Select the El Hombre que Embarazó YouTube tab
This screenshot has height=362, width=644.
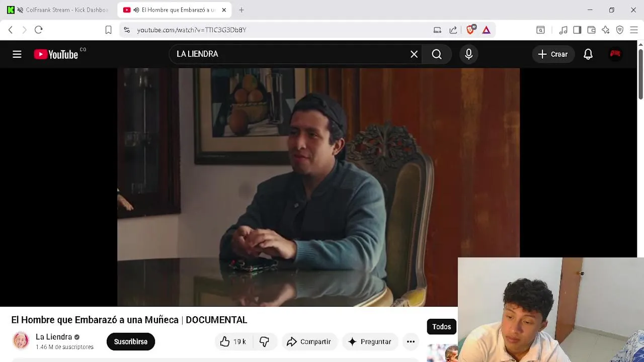click(174, 10)
